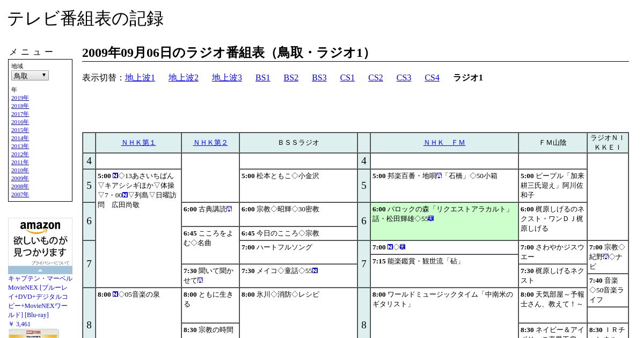Switch display to 地上波1
This screenshot has width=644, height=338.
[140, 78]
